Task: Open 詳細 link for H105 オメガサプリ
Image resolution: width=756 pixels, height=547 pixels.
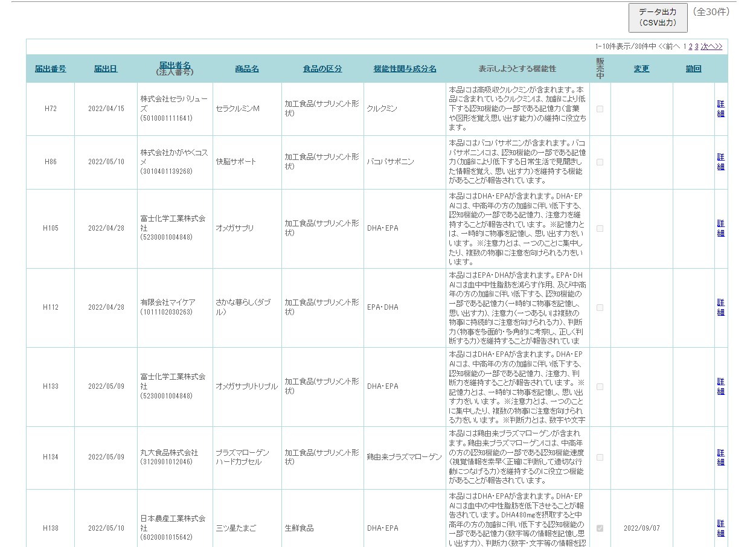Action: [x=720, y=228]
